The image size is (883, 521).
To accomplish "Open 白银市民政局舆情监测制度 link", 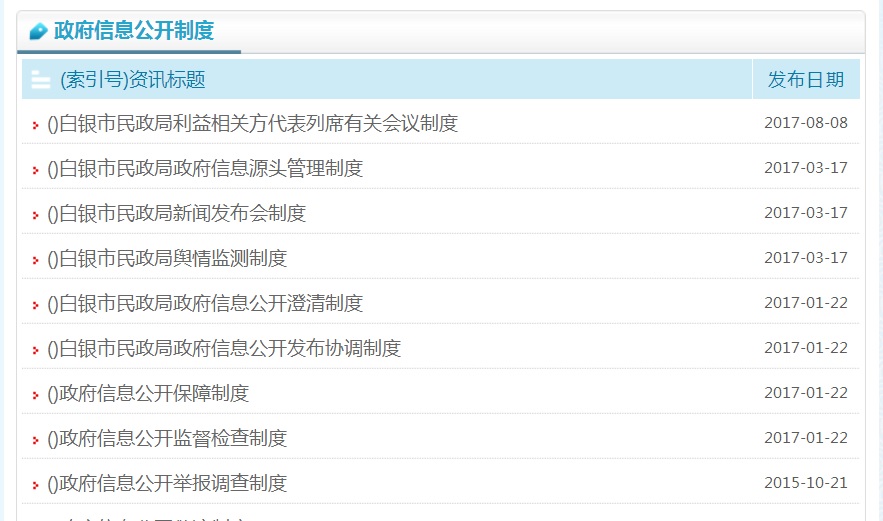I will pos(167,259).
